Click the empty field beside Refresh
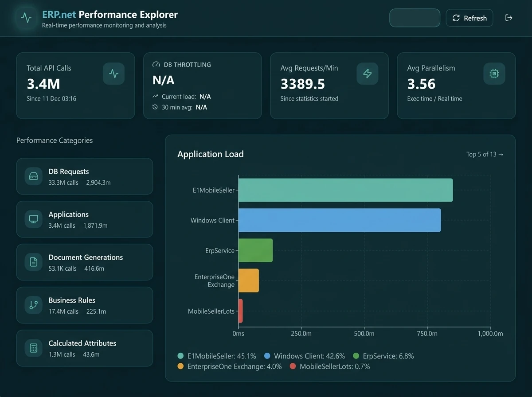 click(x=415, y=18)
